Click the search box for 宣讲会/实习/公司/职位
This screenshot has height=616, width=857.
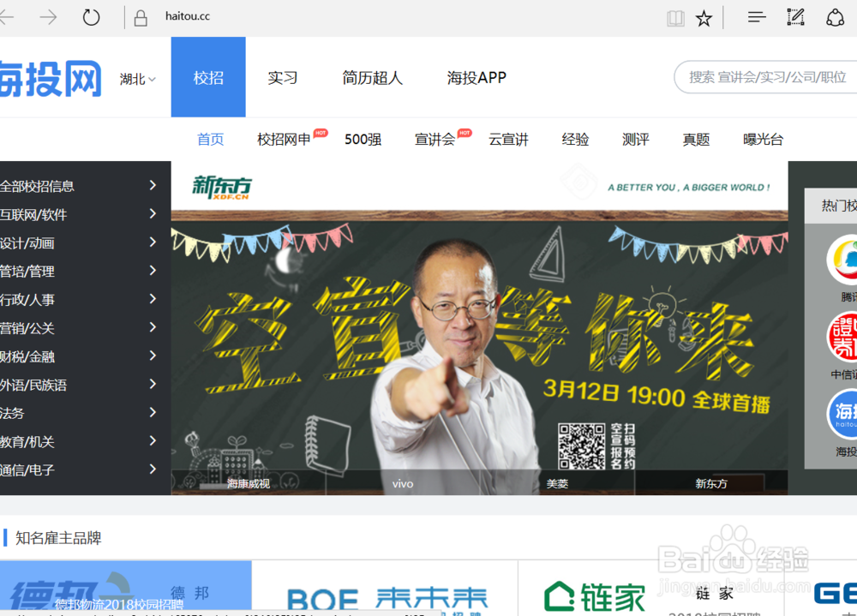pyautogui.click(x=765, y=77)
